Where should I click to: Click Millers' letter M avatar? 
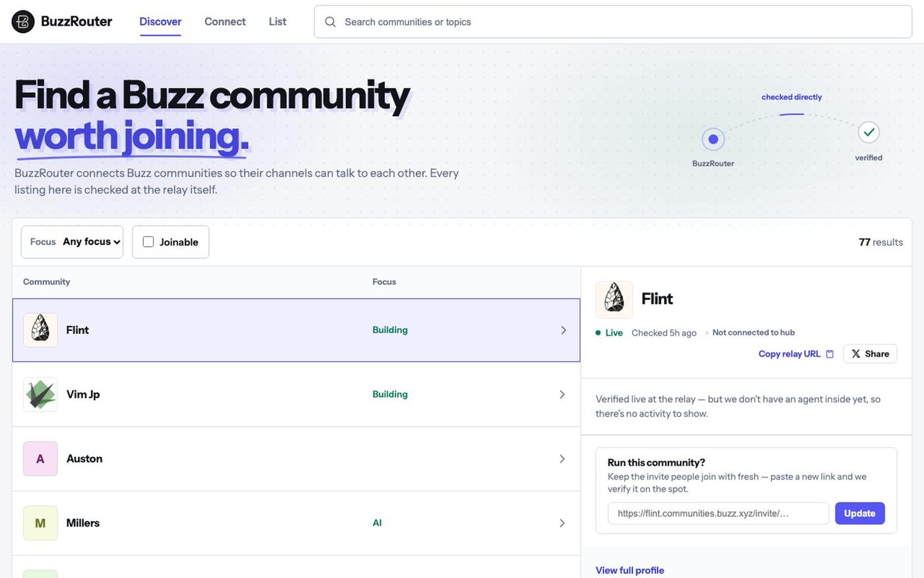click(40, 523)
